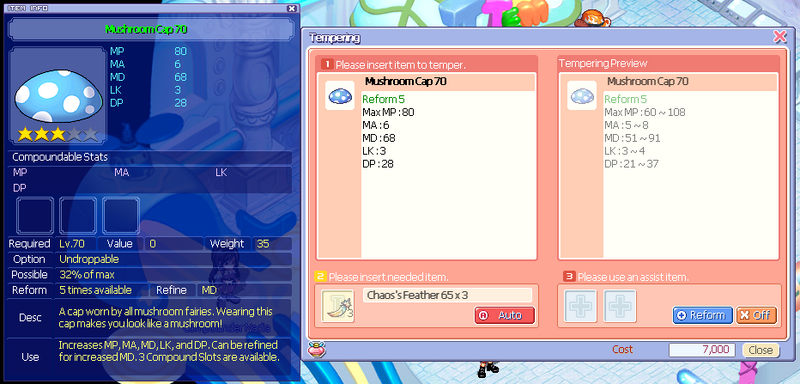Click the Auto insert button

pyautogui.click(x=505, y=315)
